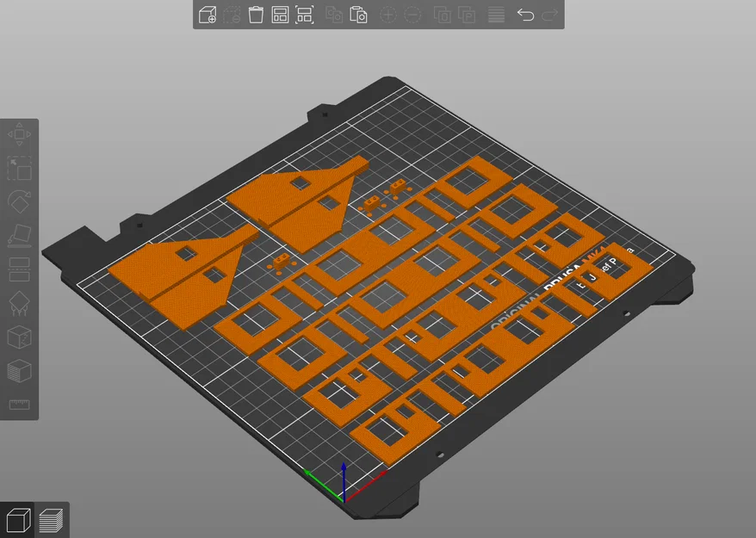Select the Scale tool
The width and height of the screenshot is (756, 538).
pyautogui.click(x=19, y=168)
